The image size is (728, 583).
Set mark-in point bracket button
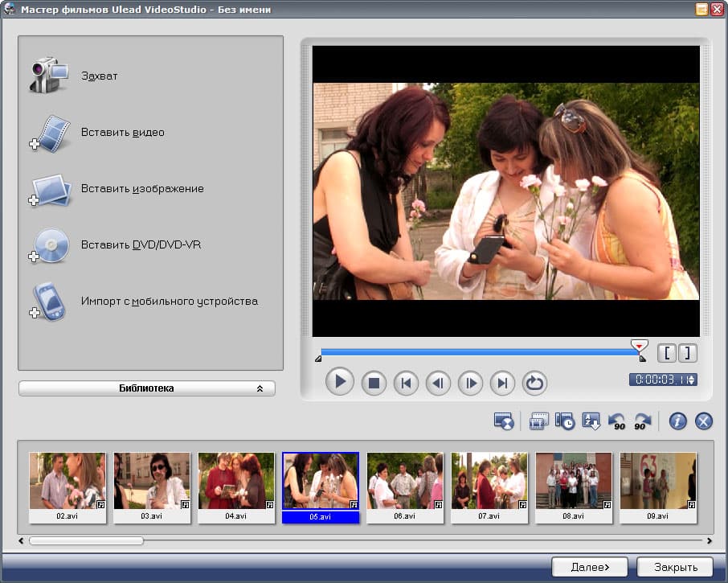point(667,353)
